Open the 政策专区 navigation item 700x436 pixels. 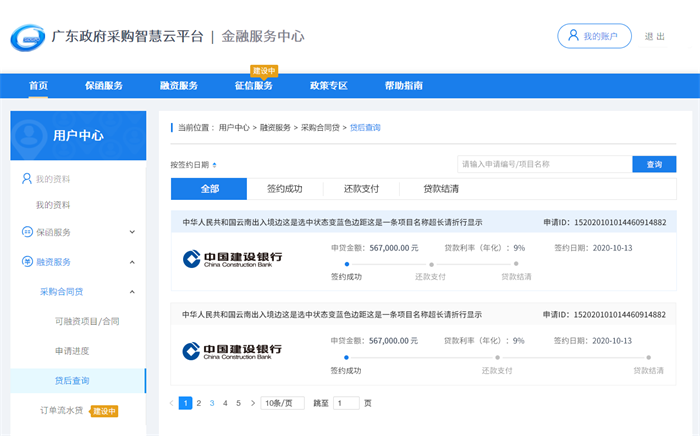pos(329,85)
